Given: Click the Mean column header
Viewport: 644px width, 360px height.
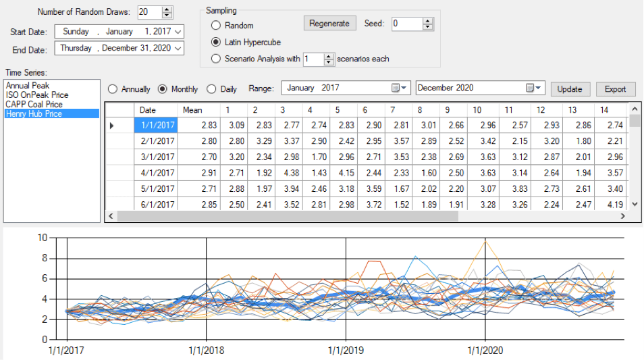Looking at the screenshot, I should (x=192, y=110).
